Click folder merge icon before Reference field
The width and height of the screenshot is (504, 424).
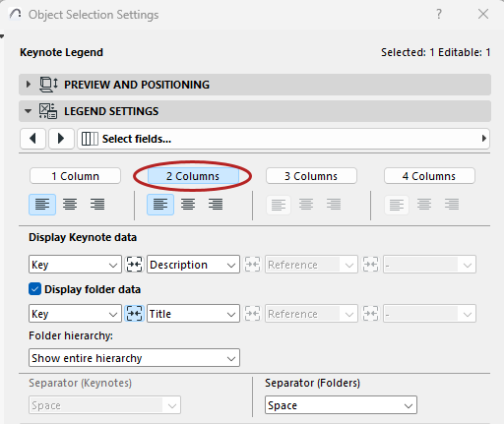[x=252, y=314]
